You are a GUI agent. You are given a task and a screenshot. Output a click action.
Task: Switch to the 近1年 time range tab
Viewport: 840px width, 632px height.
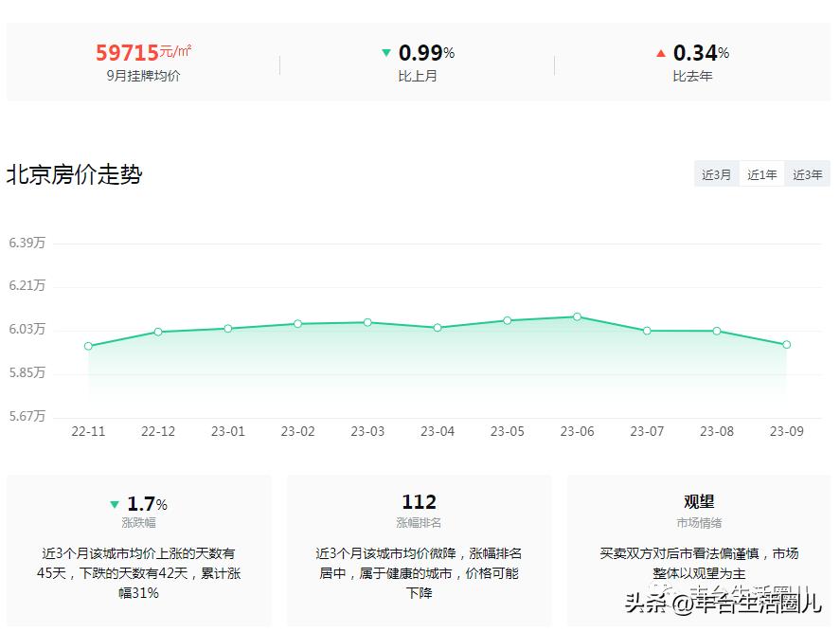(x=761, y=173)
